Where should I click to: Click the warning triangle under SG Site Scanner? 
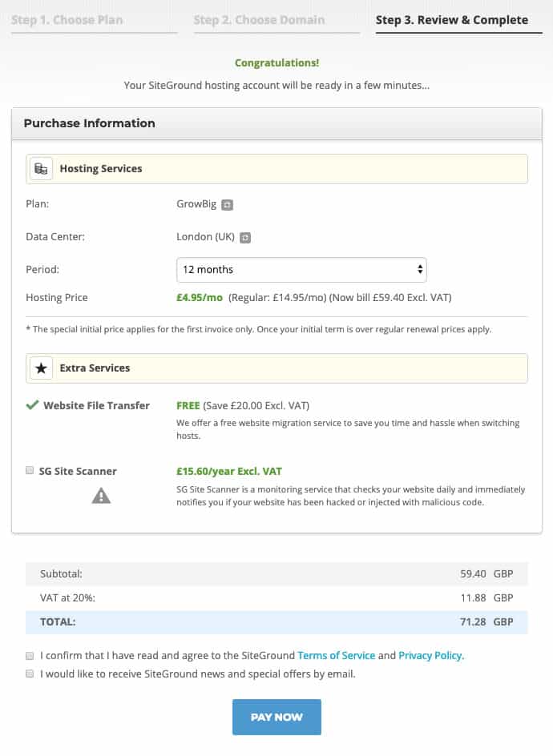101,496
